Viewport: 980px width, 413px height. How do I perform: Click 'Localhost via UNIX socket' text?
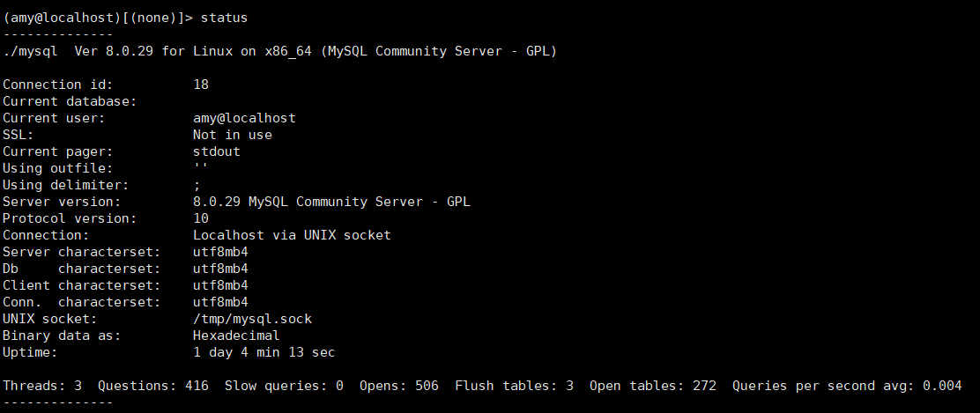292,235
